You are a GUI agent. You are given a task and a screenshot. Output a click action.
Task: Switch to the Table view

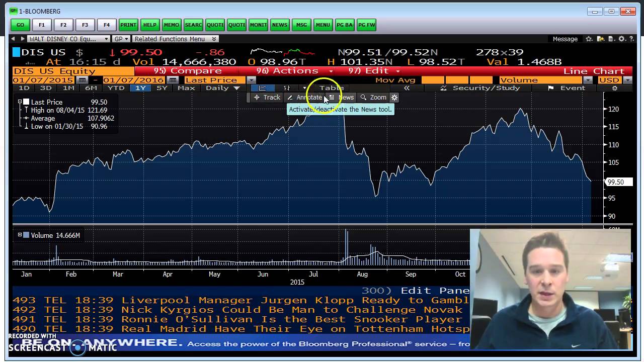point(331,88)
